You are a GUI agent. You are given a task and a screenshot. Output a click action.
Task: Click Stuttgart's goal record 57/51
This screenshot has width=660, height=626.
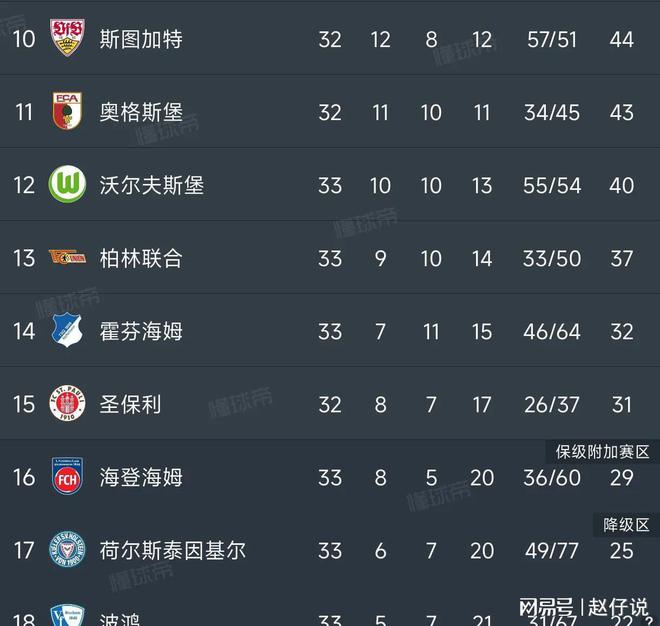click(552, 39)
